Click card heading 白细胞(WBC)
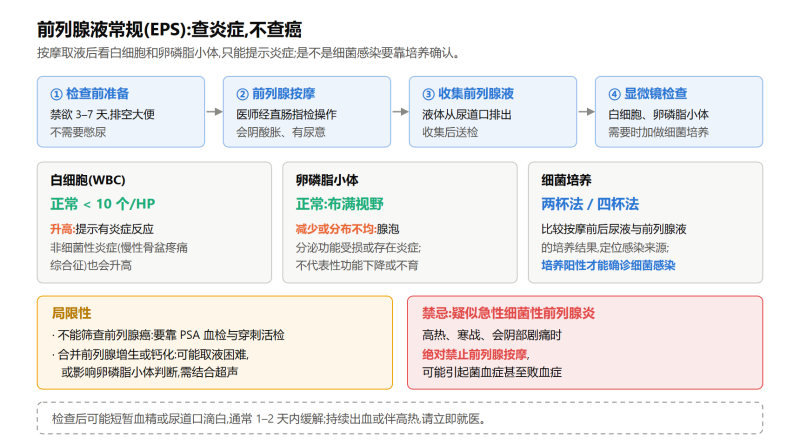The height and width of the screenshot is (445, 800). click(x=88, y=180)
